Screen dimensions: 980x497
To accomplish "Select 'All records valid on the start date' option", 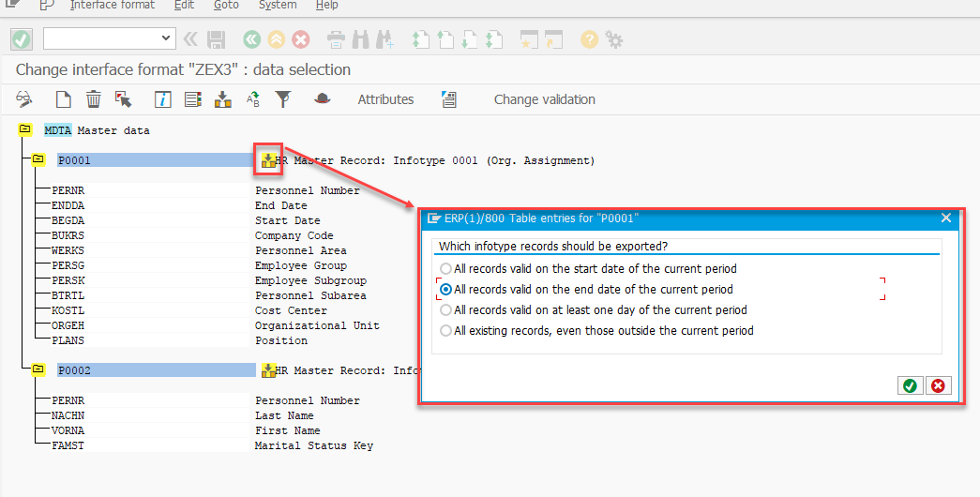I will click(445, 269).
